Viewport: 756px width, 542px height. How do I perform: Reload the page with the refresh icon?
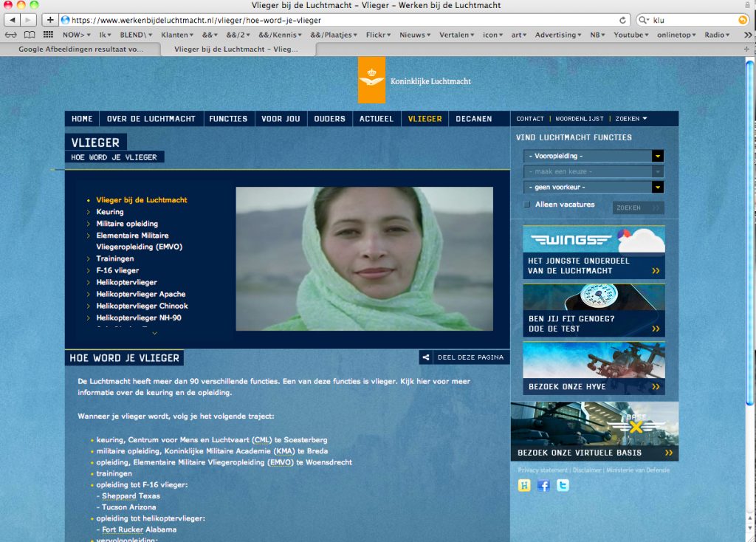point(622,20)
